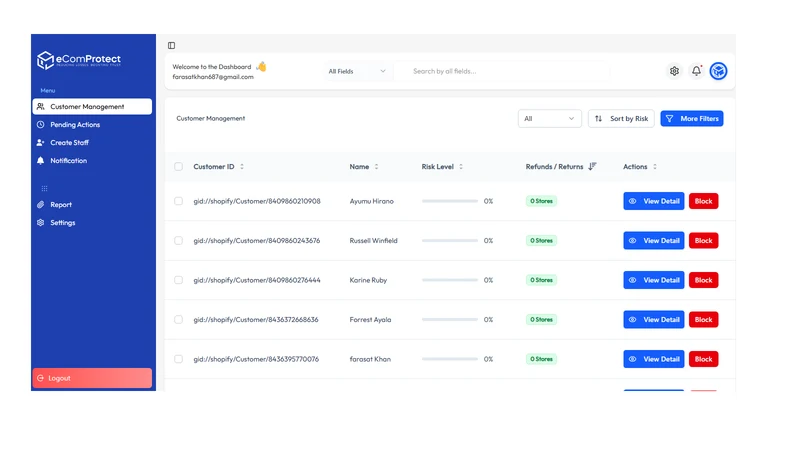The image size is (800, 450).
Task: Block customer farasat Khan
Action: (704, 359)
